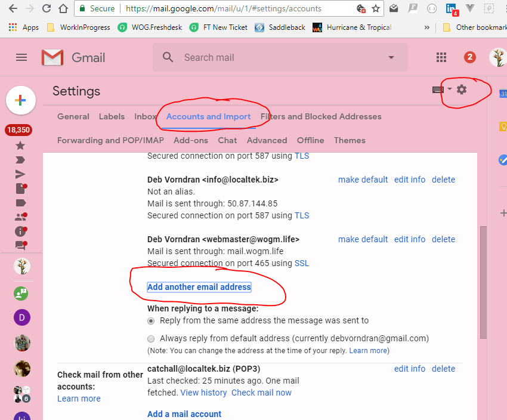Show more bookmarks chevron
Viewport: 507px width, 420px height.
(427, 27)
